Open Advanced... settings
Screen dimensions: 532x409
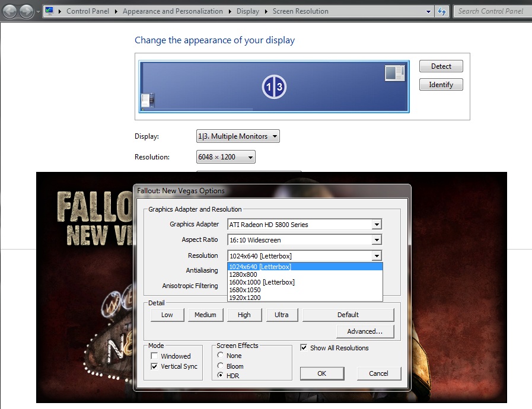coord(365,331)
